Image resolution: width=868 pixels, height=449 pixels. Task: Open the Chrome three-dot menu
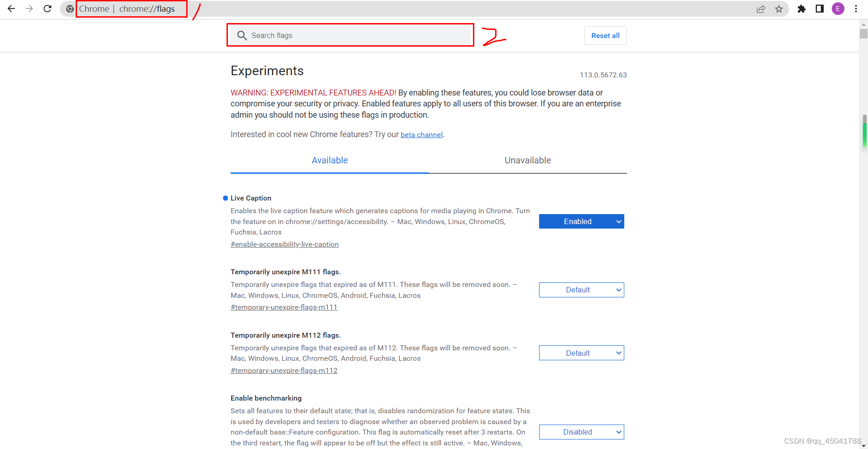point(856,9)
